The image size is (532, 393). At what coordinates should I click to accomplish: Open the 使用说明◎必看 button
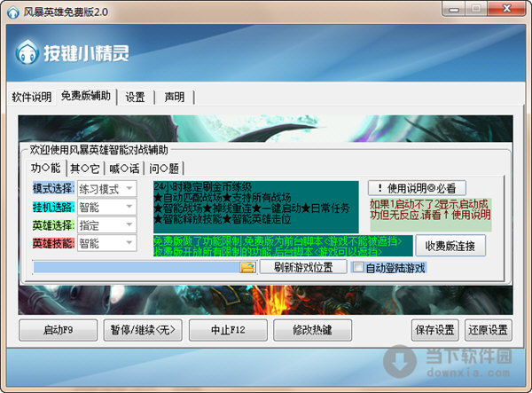pos(417,188)
